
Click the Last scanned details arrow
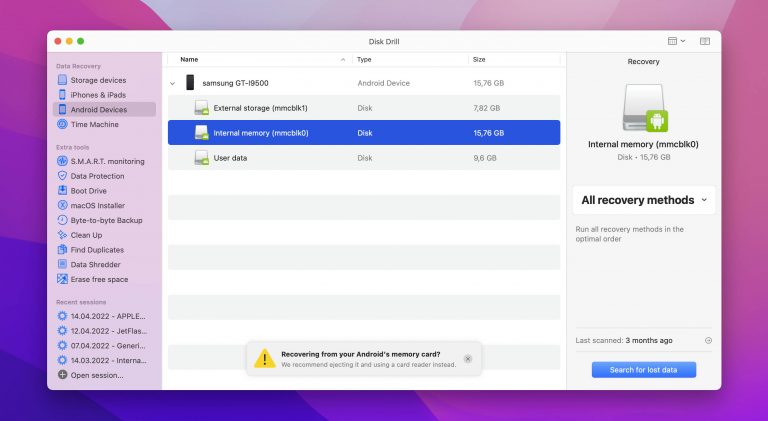[x=708, y=340]
